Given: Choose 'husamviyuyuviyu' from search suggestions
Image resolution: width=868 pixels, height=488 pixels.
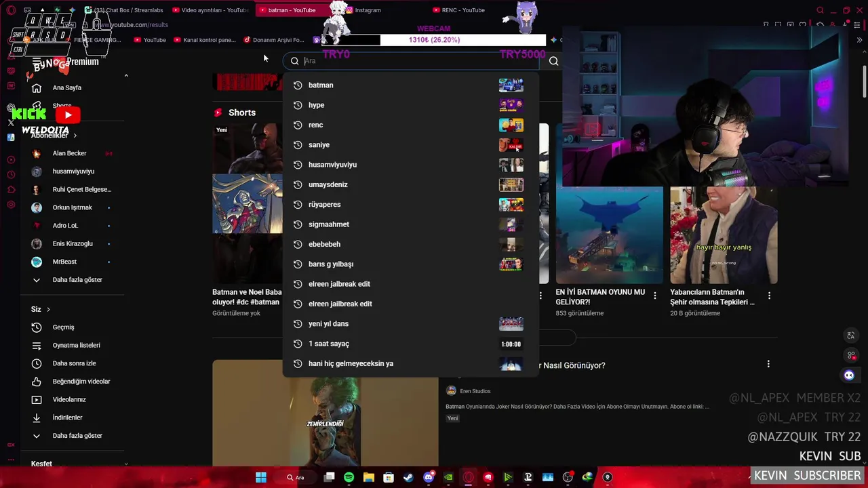Looking at the screenshot, I should pyautogui.click(x=411, y=165).
